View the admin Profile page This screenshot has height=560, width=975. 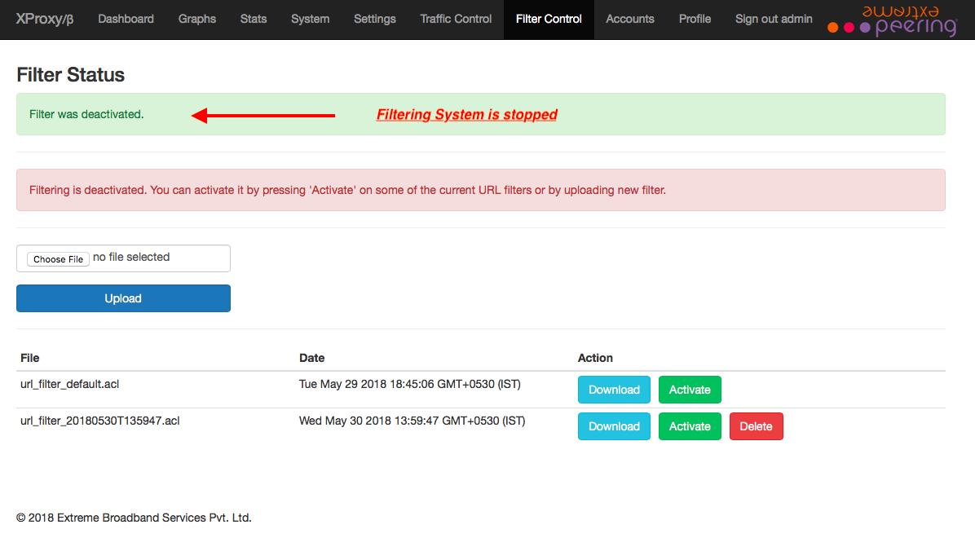point(695,19)
